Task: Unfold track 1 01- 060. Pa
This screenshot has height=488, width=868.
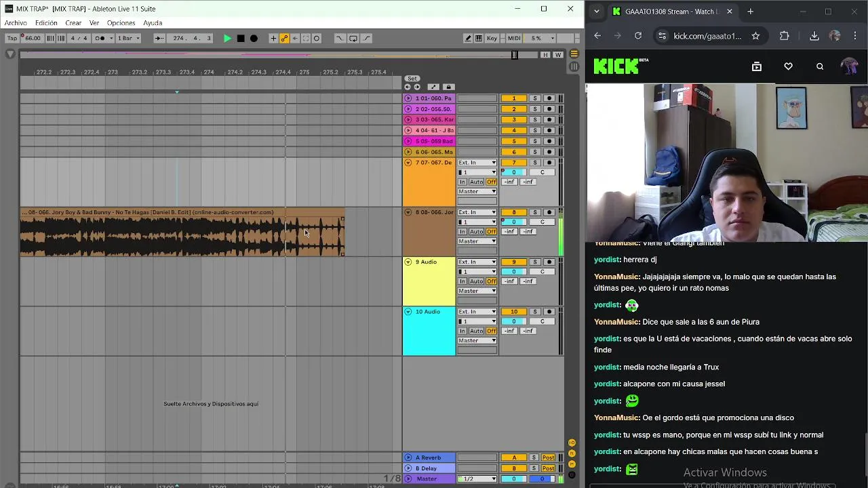Action: point(408,98)
